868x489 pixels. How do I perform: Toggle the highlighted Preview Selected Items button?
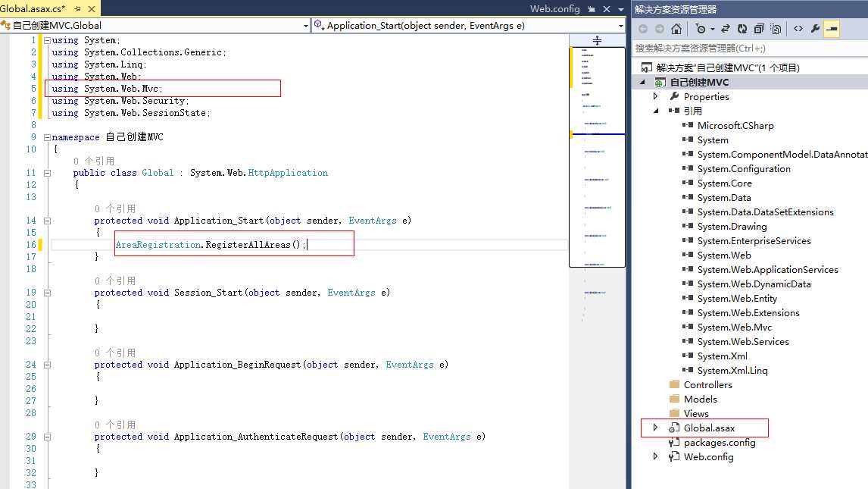[x=832, y=29]
